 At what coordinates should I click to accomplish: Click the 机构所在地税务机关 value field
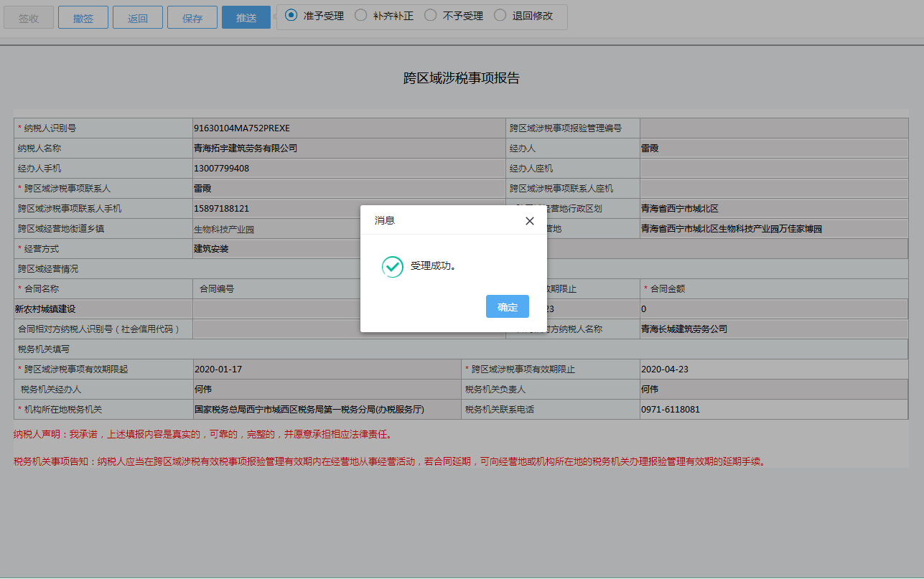point(327,410)
